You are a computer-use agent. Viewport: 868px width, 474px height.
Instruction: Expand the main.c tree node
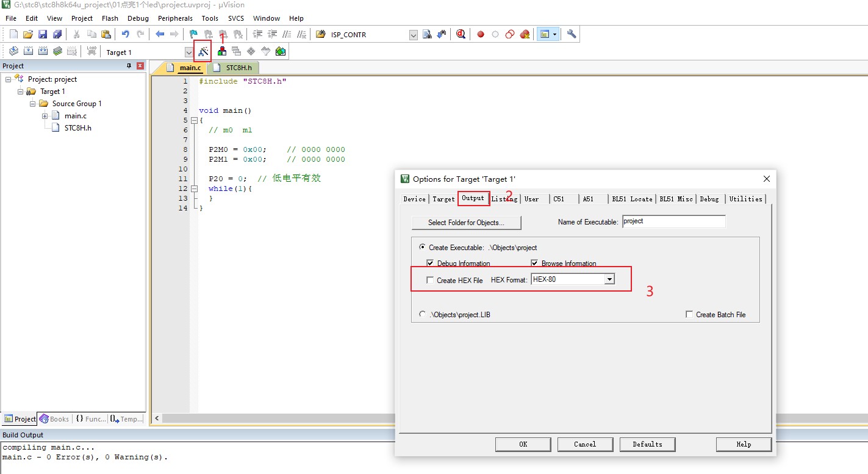(45, 116)
